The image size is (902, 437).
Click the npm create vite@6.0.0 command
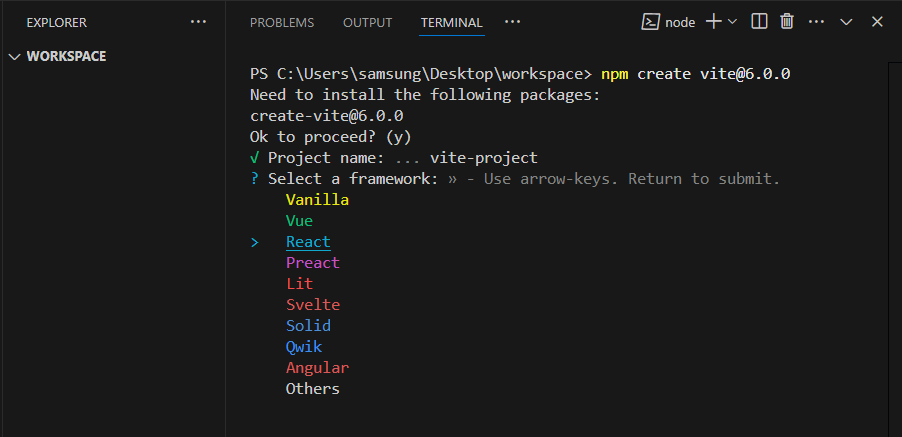[x=695, y=74]
